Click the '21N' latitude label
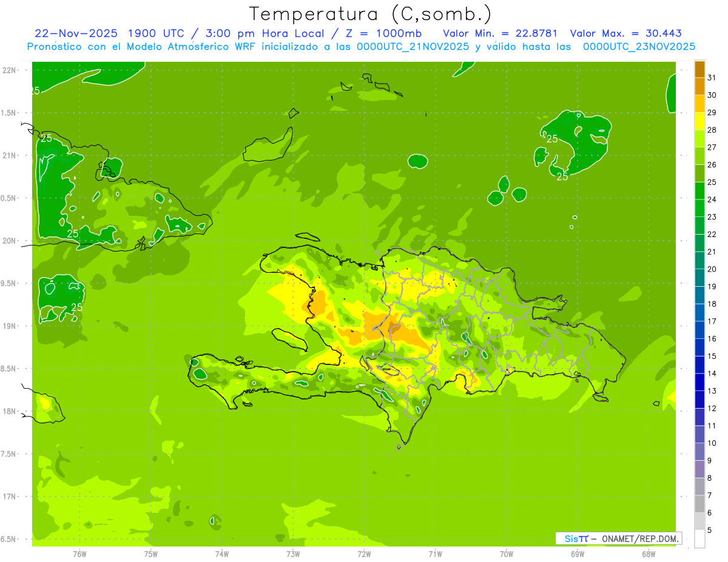Screen dimensions: 728x562 pos(10,155)
